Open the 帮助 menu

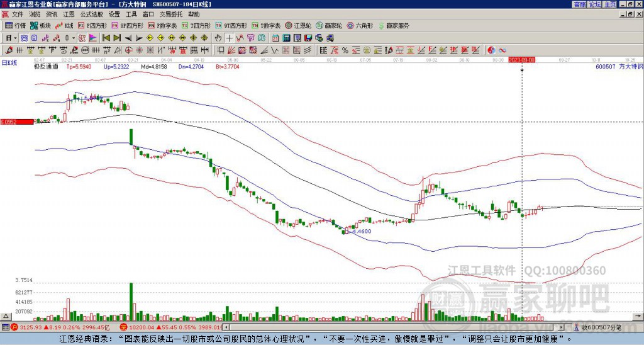pyautogui.click(x=194, y=14)
